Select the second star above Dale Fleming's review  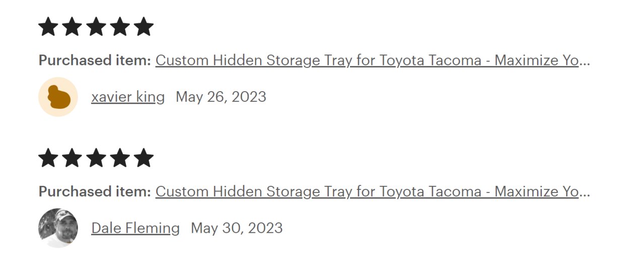point(71,158)
